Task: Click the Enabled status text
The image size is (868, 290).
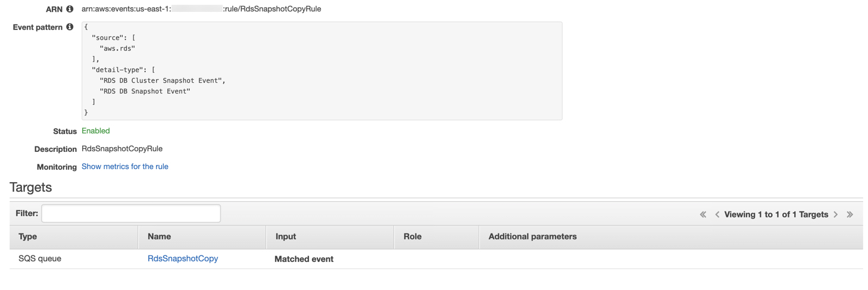Action: (96, 131)
